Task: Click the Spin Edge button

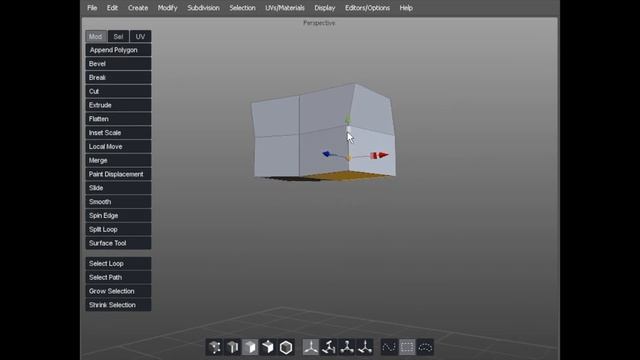Action: (x=118, y=216)
